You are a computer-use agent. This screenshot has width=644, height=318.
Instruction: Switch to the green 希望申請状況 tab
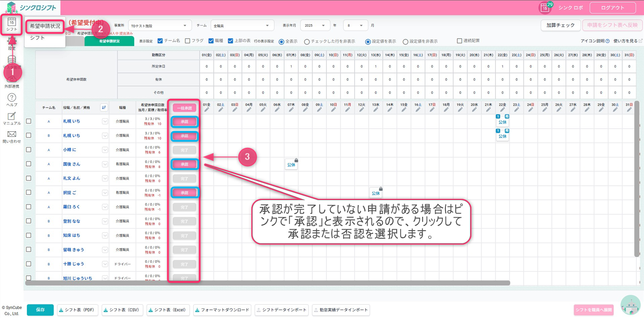pos(109,41)
